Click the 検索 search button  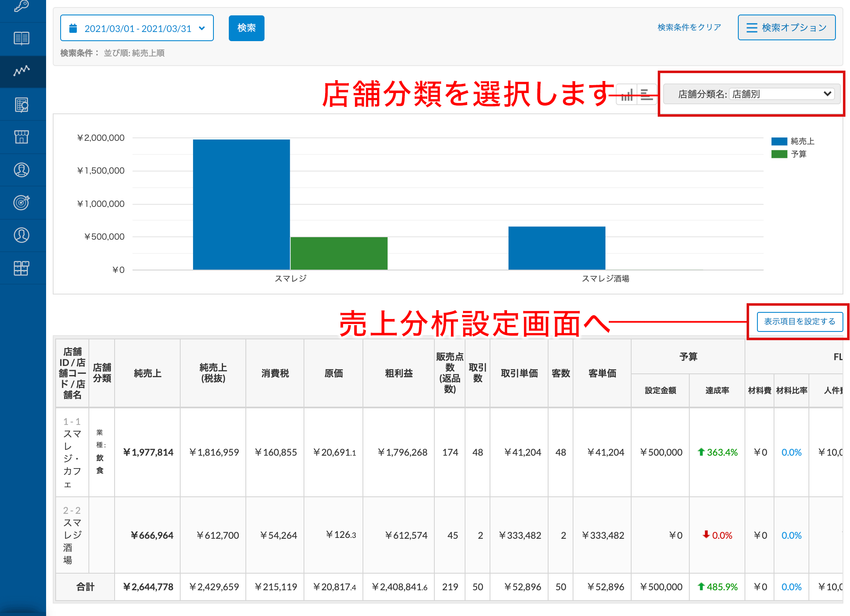[246, 28]
